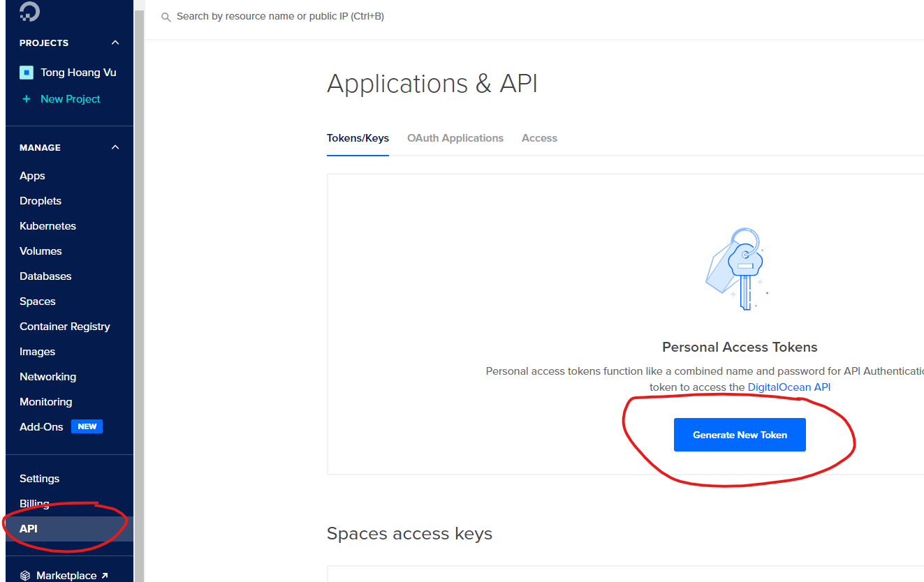Click the sidebar vertical scrollbar
924x582 pixels.
tap(138, 279)
